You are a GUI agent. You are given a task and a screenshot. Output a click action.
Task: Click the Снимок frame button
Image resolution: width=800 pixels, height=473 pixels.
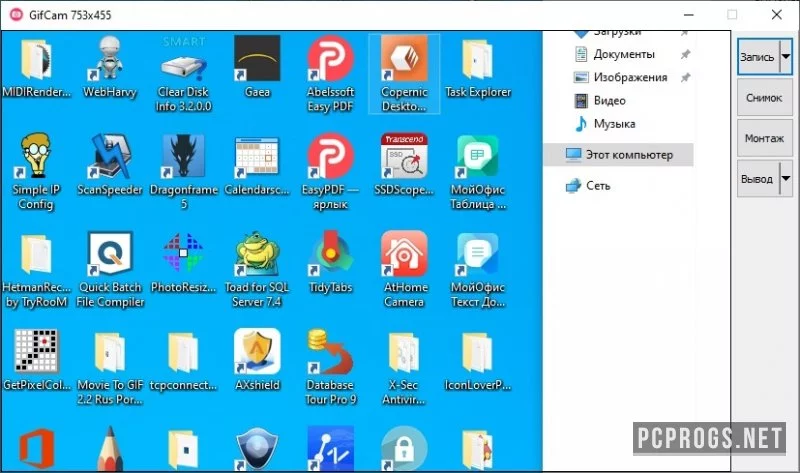pos(764,97)
